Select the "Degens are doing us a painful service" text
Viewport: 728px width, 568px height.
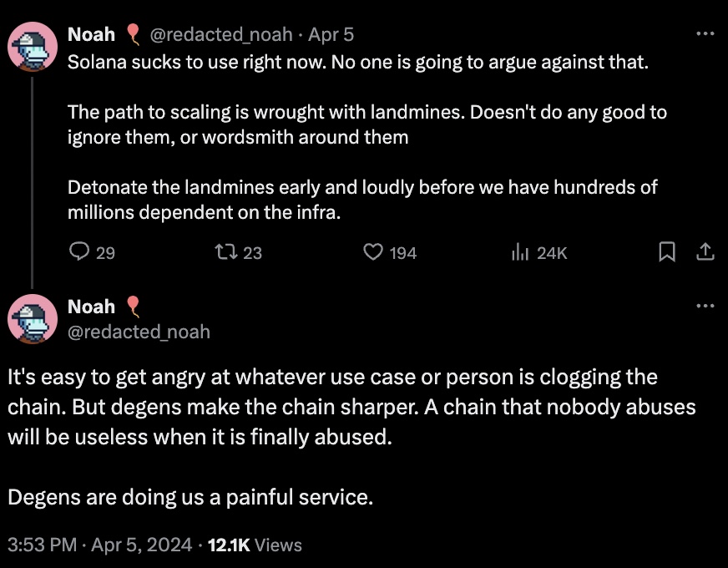pos(190,497)
